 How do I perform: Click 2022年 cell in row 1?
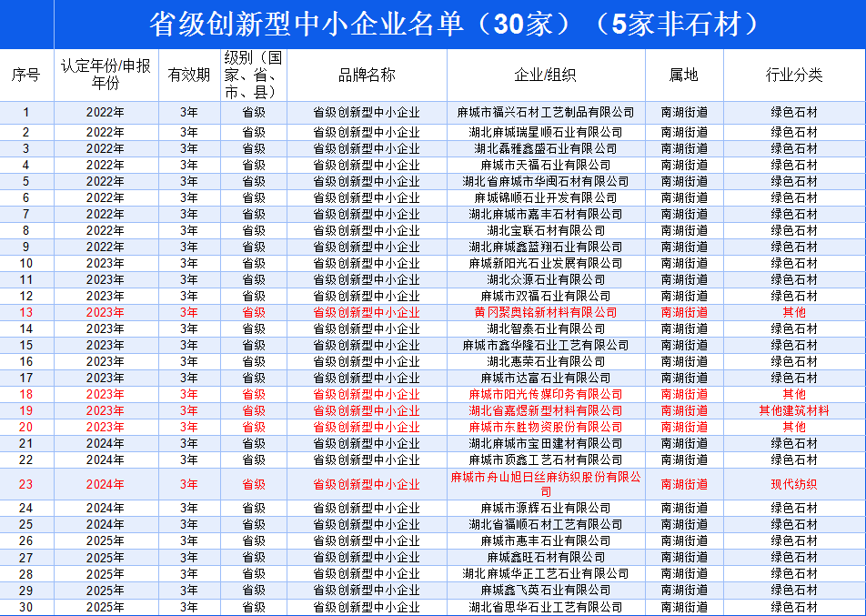(x=106, y=113)
